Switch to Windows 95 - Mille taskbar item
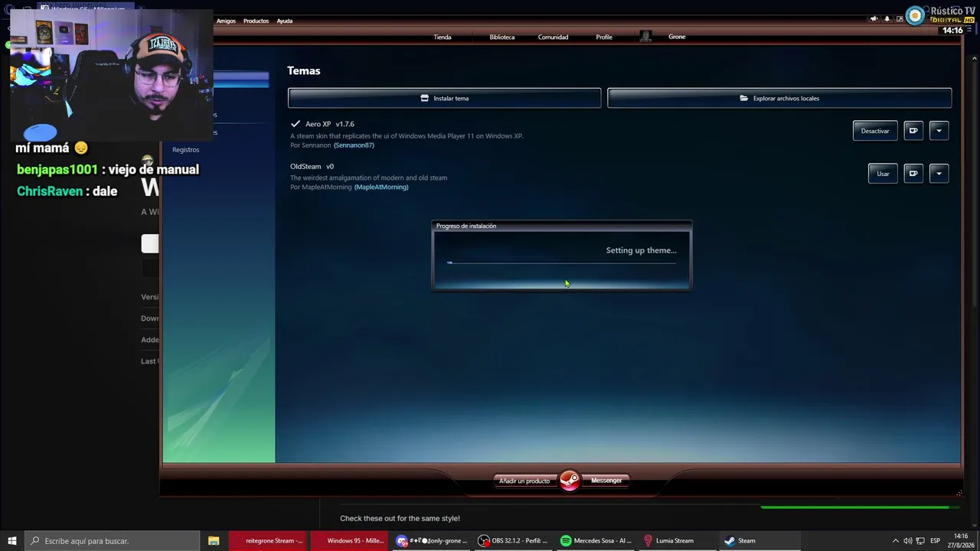 tap(348, 540)
